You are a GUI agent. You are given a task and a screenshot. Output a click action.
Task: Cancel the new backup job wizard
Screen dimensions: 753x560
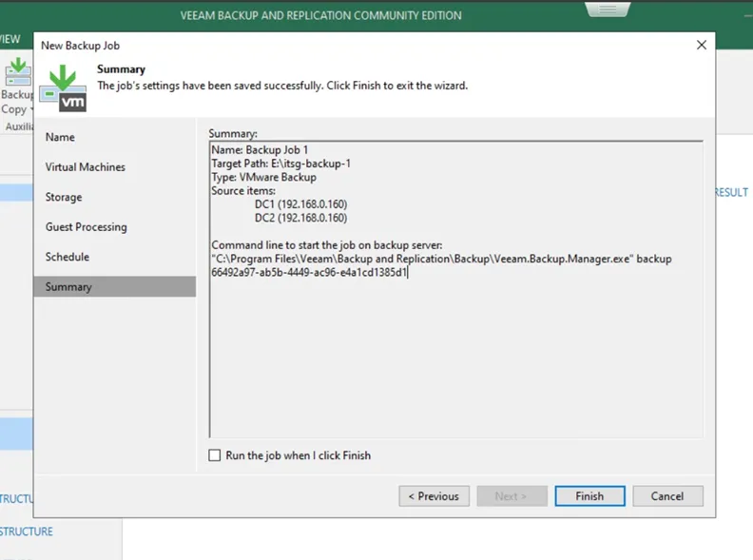tap(666, 496)
